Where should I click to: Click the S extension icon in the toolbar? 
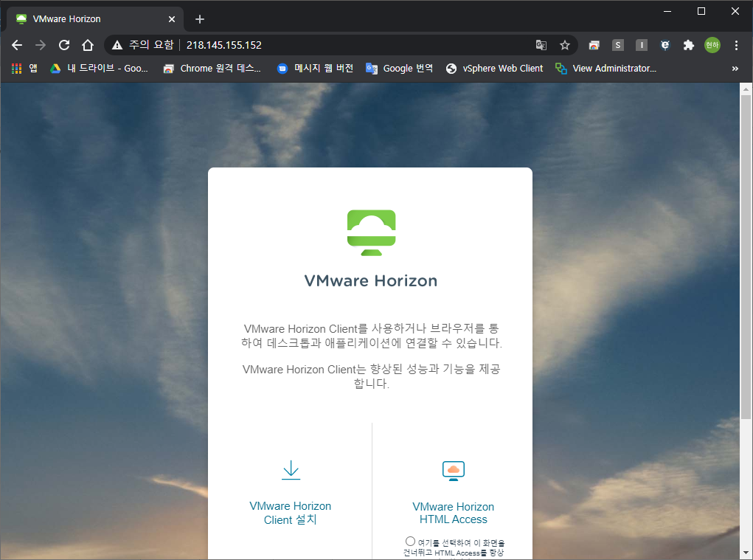pyautogui.click(x=617, y=45)
